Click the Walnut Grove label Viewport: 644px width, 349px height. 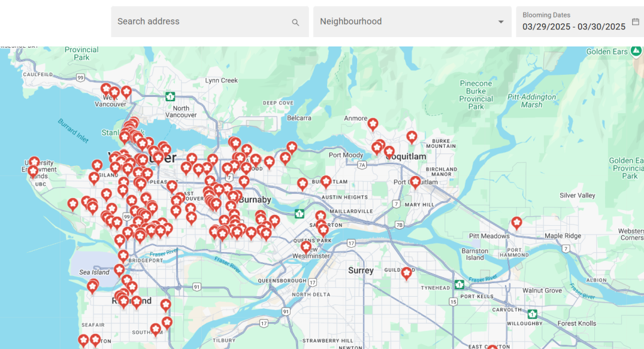(542, 291)
